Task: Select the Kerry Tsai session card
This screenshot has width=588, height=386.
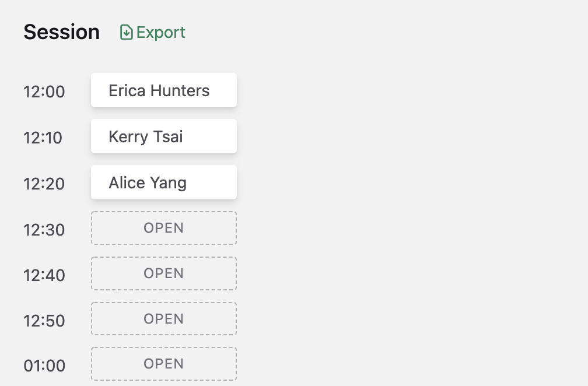Action: click(x=164, y=136)
